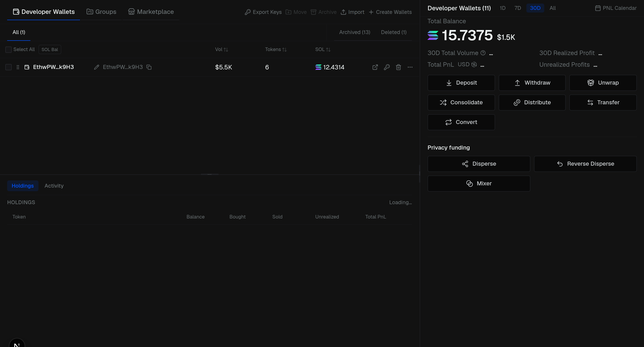This screenshot has width=644, height=347.
Task: Switch to the Developer Wallets tab
Action: click(44, 12)
